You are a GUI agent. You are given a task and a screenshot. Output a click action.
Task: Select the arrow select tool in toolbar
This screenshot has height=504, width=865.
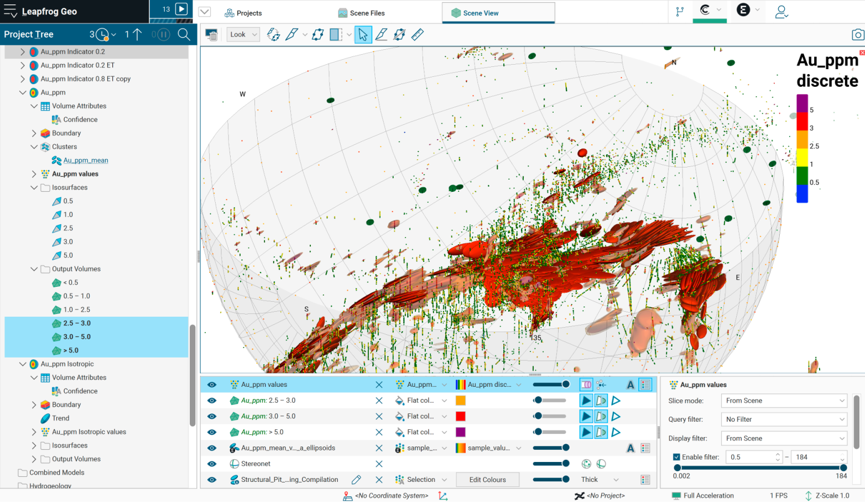click(x=363, y=35)
